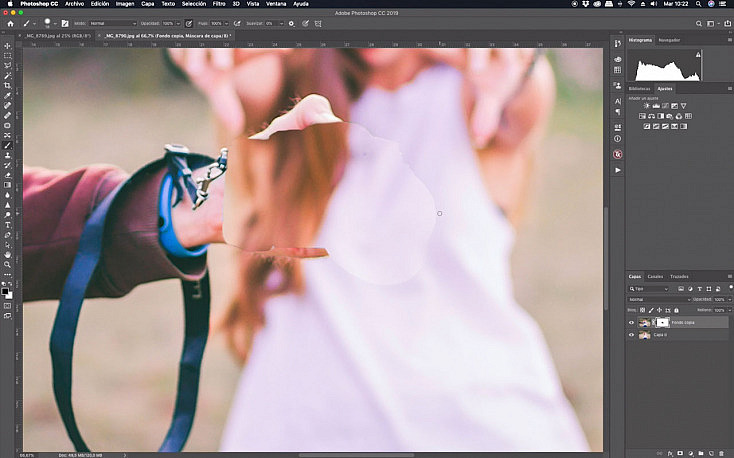Add a Photo Filter adjustment
This screenshot has width=734, height=458.
point(670,116)
